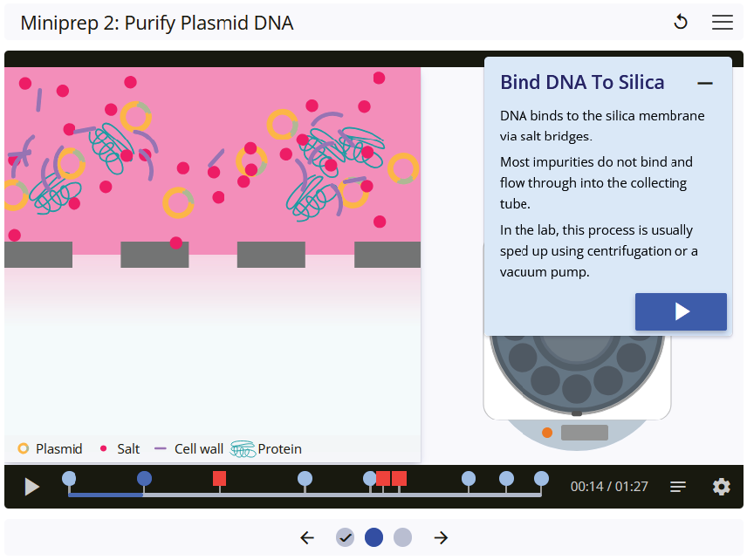This screenshot has height=560, width=747.
Task: Click the Plasmid legend entry
Action: coord(50,448)
